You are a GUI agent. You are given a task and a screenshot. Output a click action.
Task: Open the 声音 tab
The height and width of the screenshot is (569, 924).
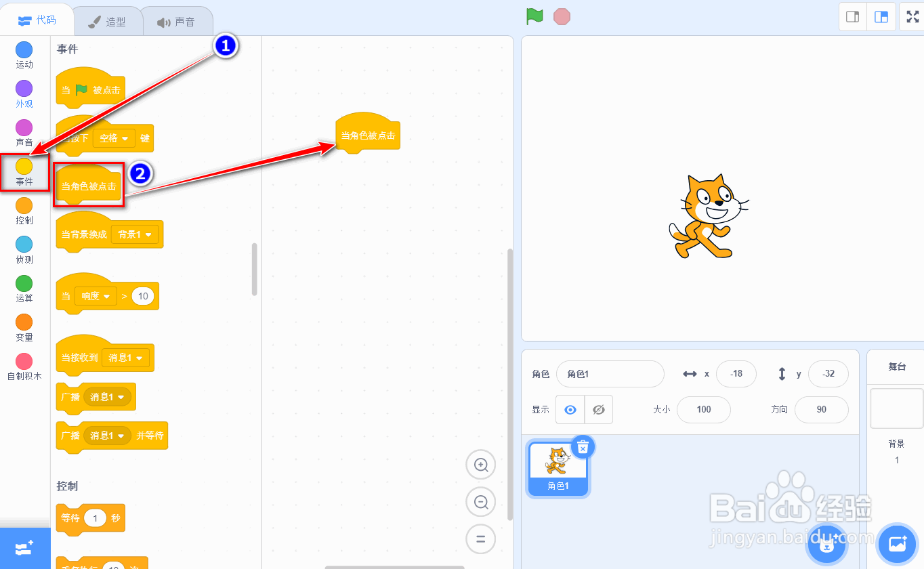click(176, 22)
